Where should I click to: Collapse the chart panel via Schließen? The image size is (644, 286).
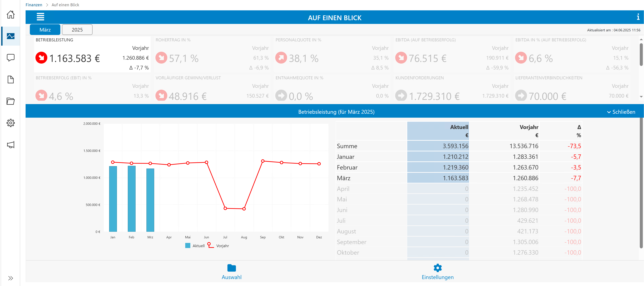621,112
